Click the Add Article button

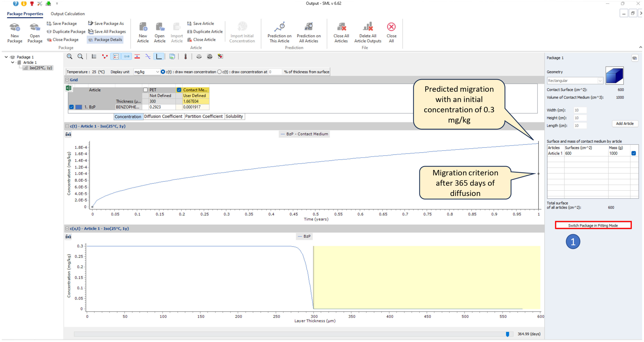(625, 124)
